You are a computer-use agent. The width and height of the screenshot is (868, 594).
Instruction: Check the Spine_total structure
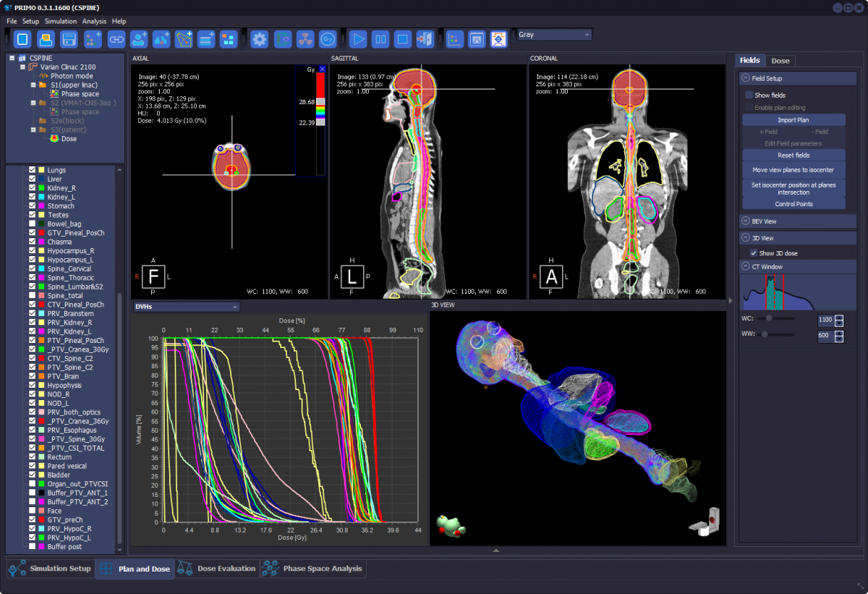point(32,295)
